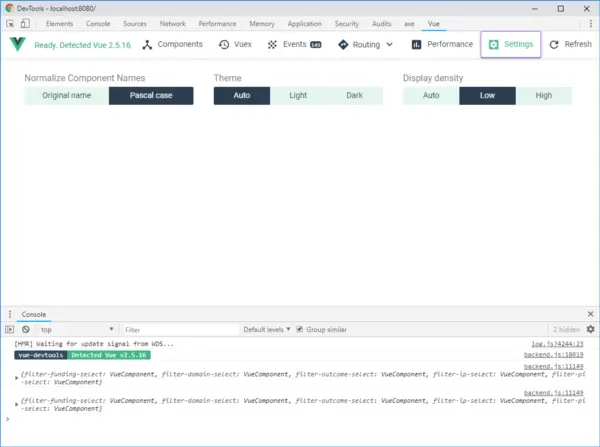The height and width of the screenshot is (447, 600).
Task: Close the console drawer
Action: (590, 314)
